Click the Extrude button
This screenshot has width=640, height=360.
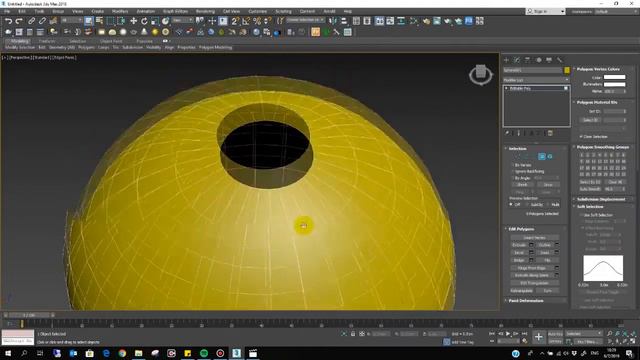tap(520, 245)
